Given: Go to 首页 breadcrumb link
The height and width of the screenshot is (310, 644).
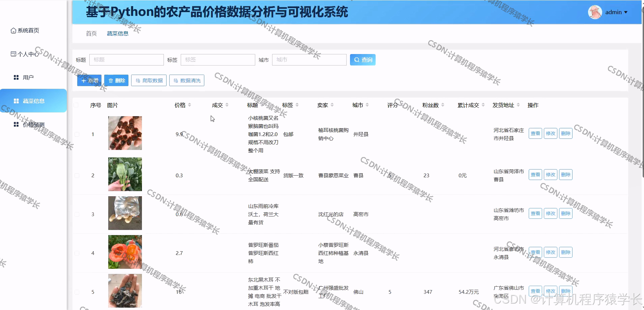Looking at the screenshot, I should 91,33.
